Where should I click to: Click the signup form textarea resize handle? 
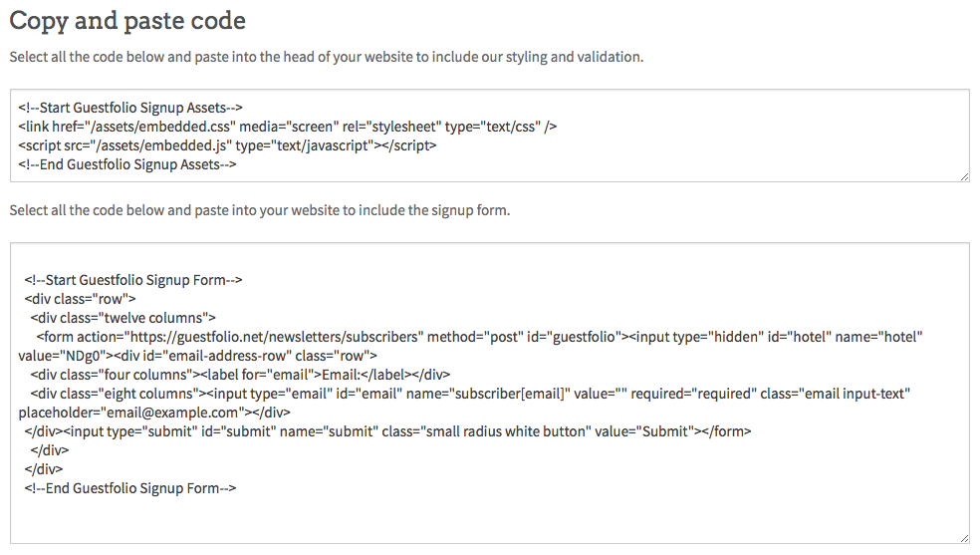pyautogui.click(x=964, y=538)
